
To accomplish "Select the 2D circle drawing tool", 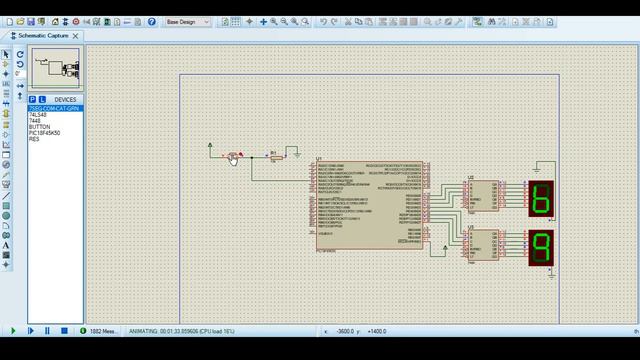I will point(6,216).
